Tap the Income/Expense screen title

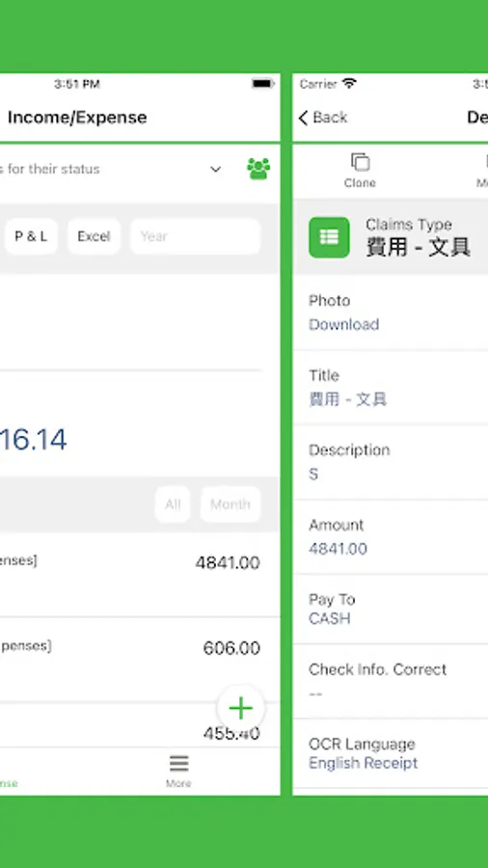pos(77,118)
